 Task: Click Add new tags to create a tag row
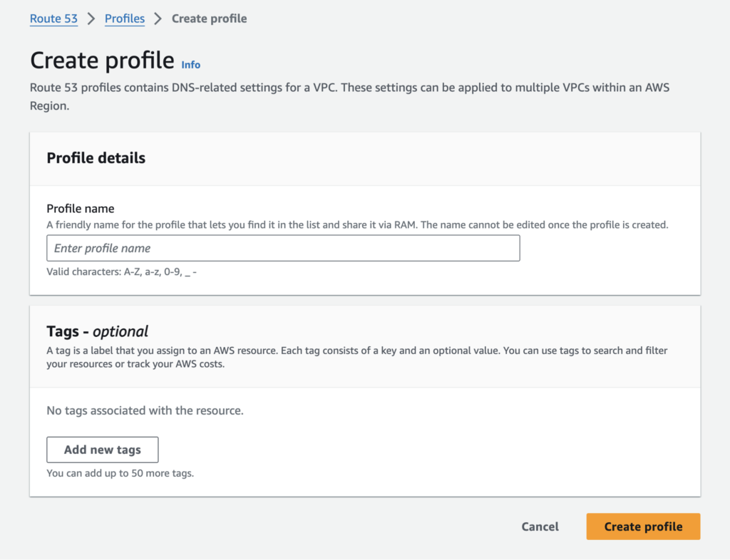coord(102,450)
